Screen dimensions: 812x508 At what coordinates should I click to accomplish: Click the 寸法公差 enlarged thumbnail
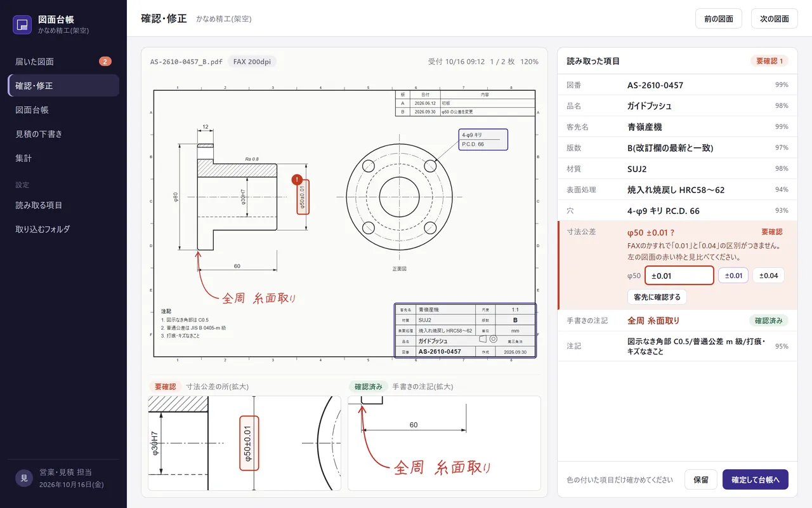[244, 443]
